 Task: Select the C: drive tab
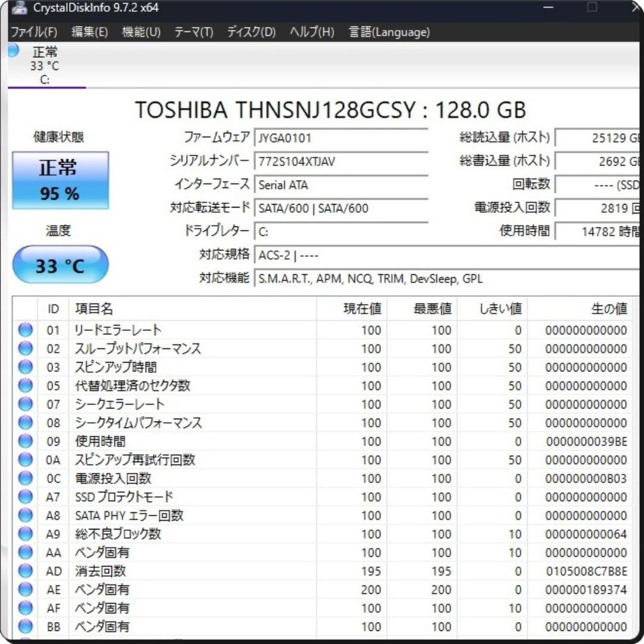pos(47,65)
